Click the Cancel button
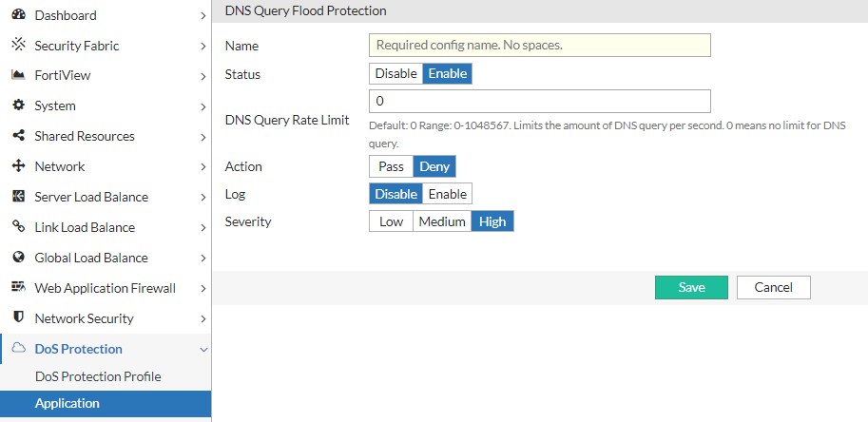This screenshot has width=868, height=422. [773, 287]
